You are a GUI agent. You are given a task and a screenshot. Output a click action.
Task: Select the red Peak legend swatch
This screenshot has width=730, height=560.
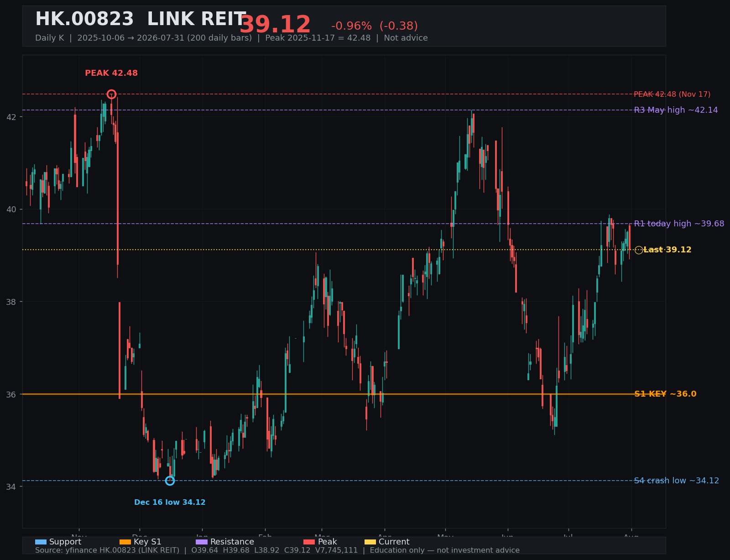coord(309,542)
